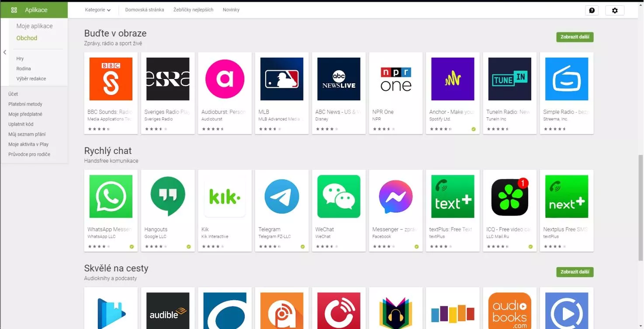Screen dimensions: 644x329
Task: Open Rodina section in sidebar
Action: (24, 69)
